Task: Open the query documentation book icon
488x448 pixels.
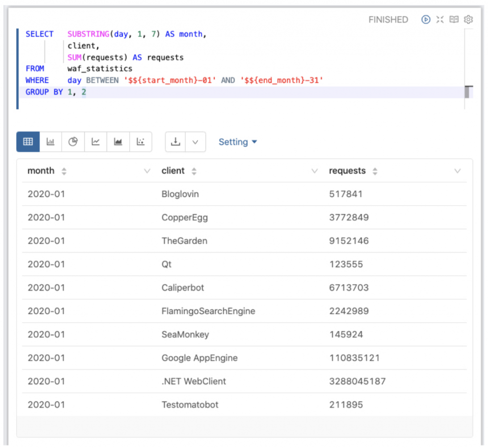Action: pyautogui.click(x=454, y=20)
